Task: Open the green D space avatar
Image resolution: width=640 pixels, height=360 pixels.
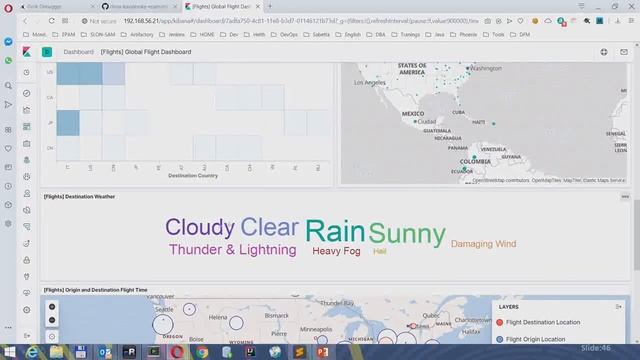Action: pos(47,52)
